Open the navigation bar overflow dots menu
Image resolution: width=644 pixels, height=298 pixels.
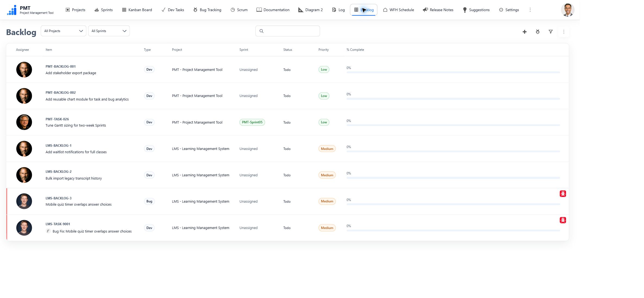point(530,10)
